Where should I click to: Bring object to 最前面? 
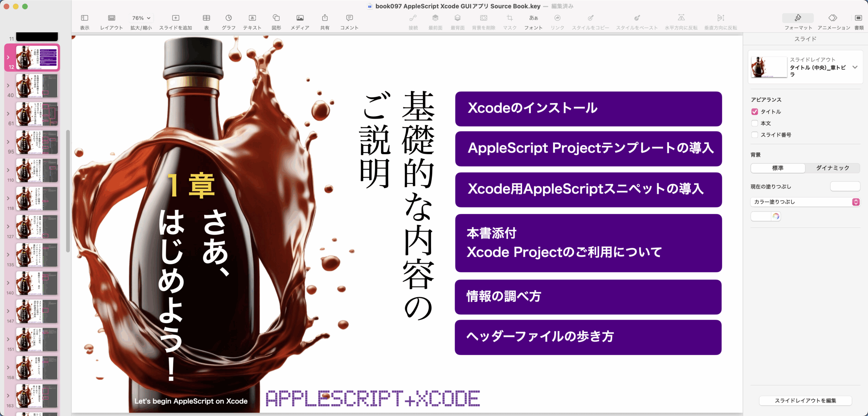point(435,18)
